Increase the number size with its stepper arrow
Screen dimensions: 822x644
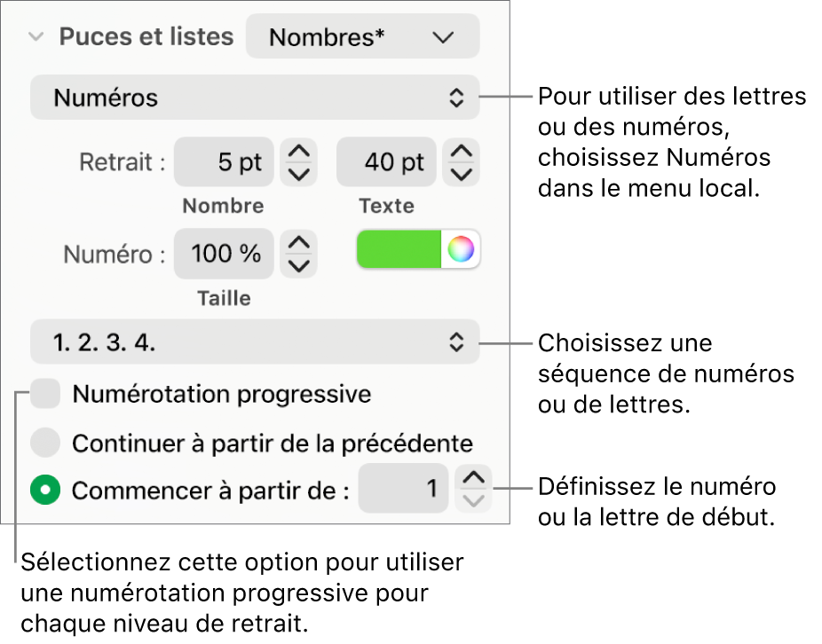(x=298, y=244)
